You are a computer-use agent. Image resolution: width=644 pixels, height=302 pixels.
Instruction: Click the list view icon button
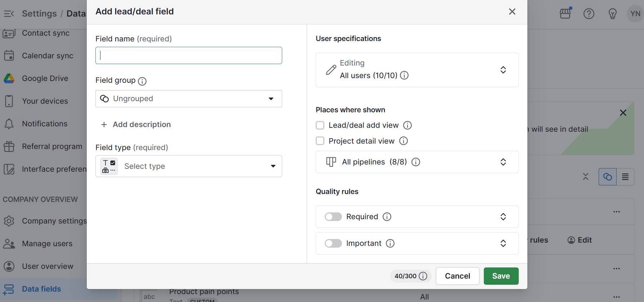tap(625, 177)
